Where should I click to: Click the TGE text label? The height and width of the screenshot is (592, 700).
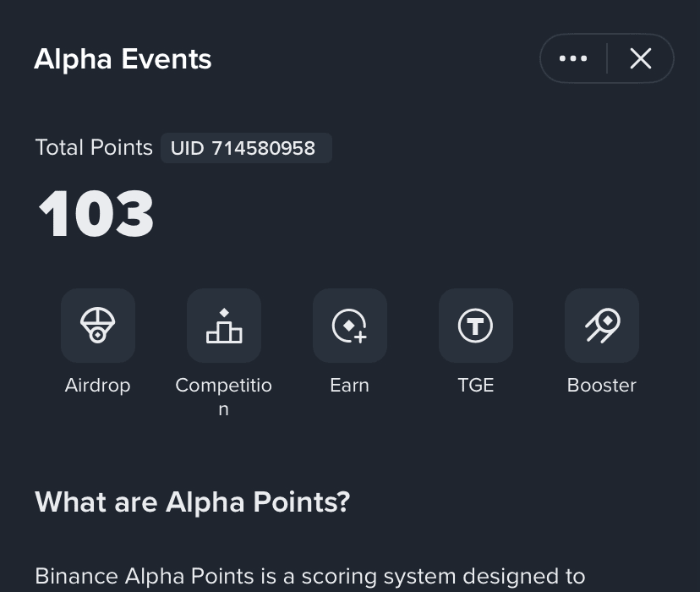tap(476, 386)
